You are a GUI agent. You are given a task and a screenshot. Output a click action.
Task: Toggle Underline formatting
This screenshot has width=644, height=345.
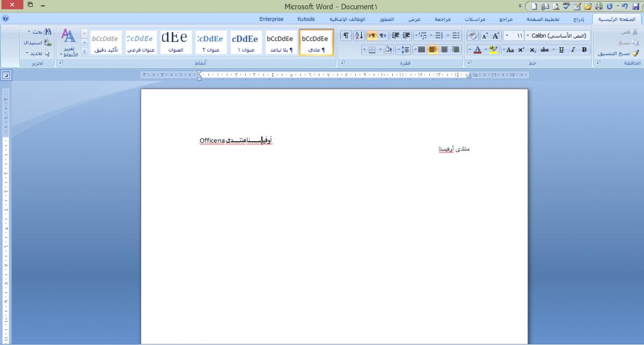click(561, 50)
